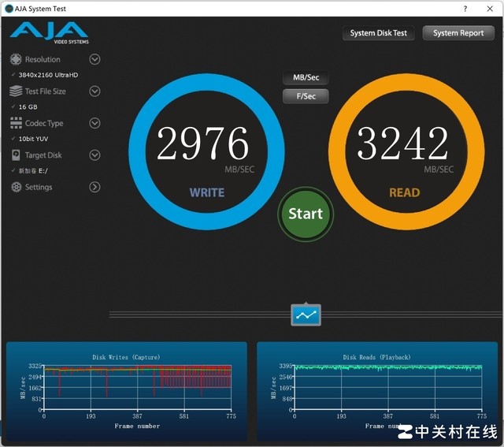Click the 3840x2160 UltraHD checkmark option
This screenshot has width=504, height=447.
click(x=48, y=74)
